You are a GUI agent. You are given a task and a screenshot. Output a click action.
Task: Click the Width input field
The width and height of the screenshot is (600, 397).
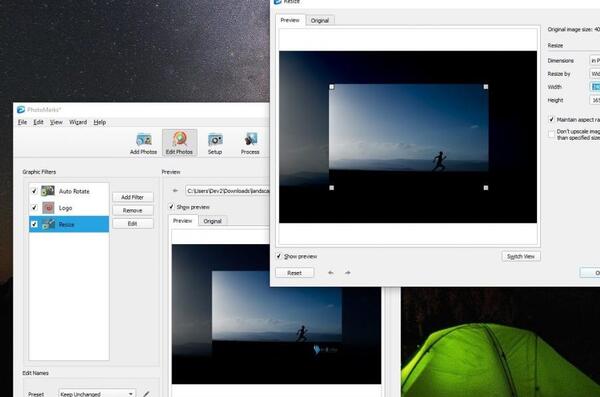pos(595,87)
